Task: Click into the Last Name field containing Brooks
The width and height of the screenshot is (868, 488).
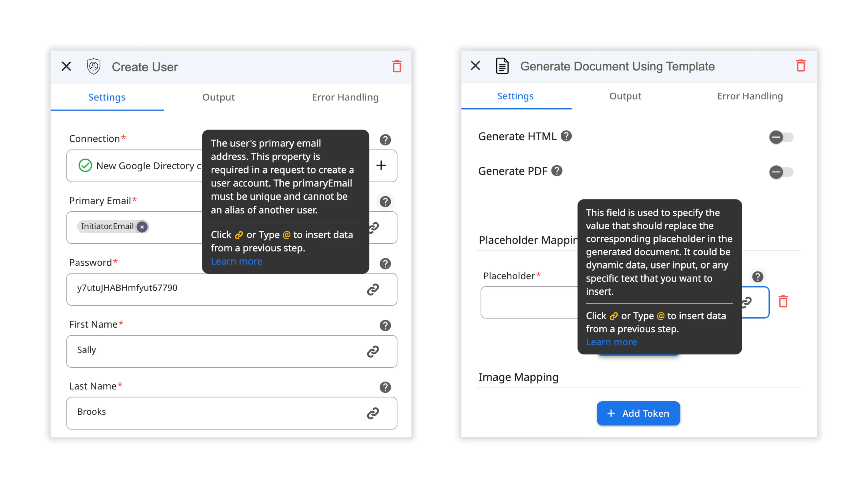Action: (216, 412)
